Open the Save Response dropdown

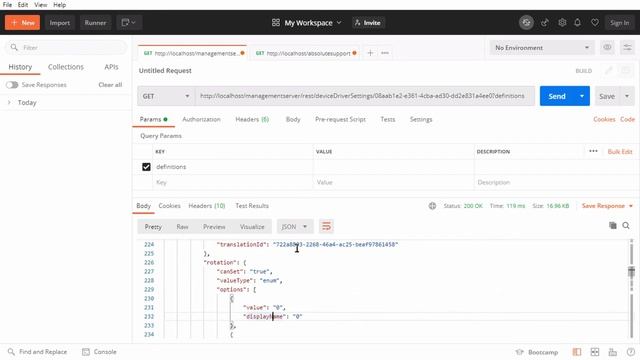pos(607,206)
